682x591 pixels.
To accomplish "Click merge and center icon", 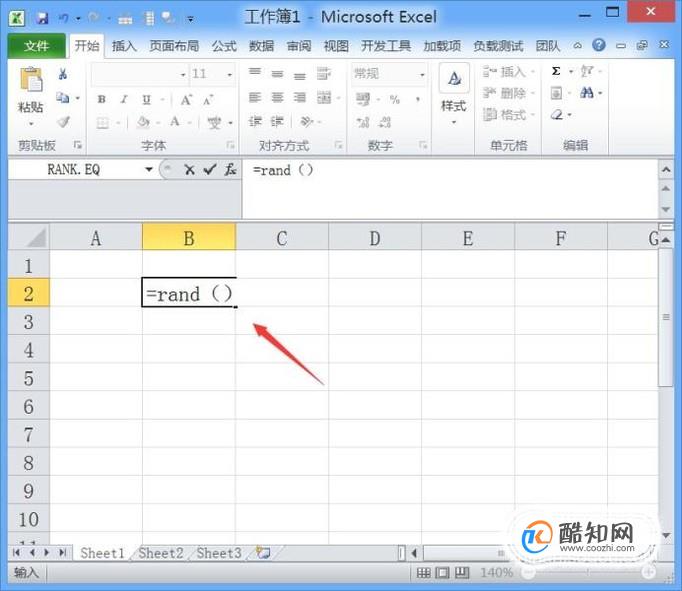I will [324, 97].
